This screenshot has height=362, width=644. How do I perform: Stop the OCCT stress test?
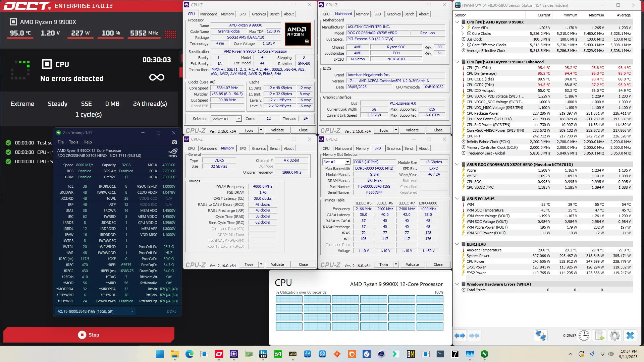click(x=89, y=335)
